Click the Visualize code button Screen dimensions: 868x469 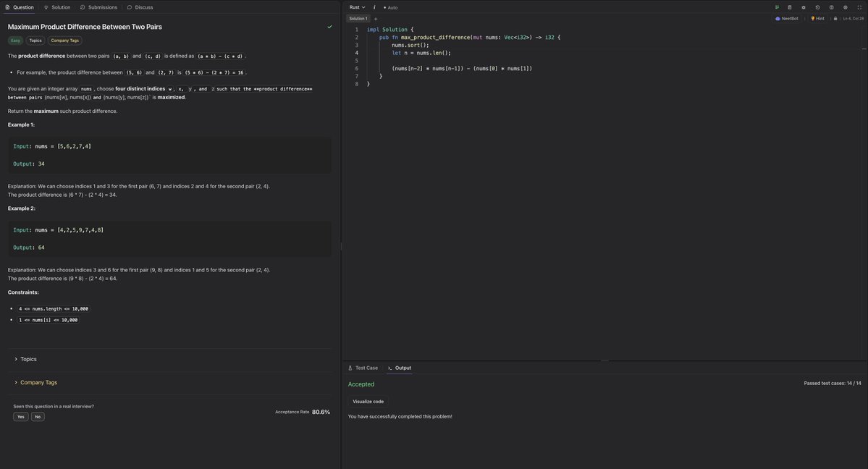tap(368, 402)
